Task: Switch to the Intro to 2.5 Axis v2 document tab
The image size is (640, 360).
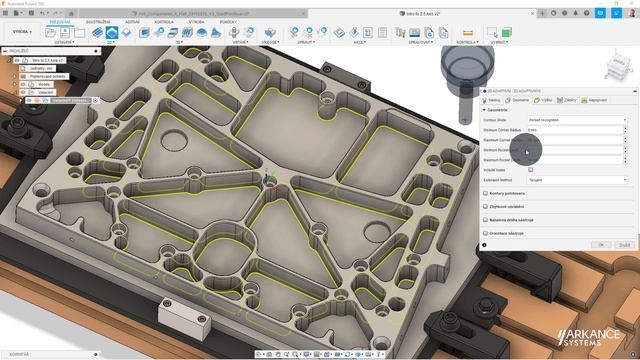Action: [420, 13]
